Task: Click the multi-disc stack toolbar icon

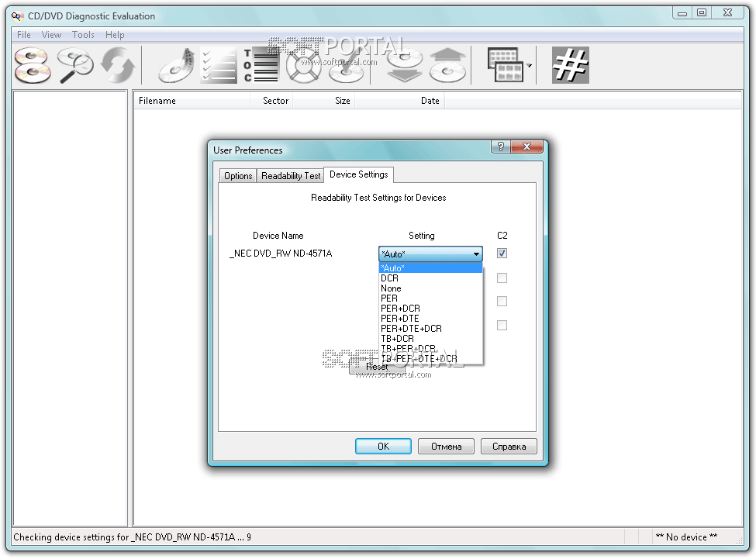Action: click(33, 65)
